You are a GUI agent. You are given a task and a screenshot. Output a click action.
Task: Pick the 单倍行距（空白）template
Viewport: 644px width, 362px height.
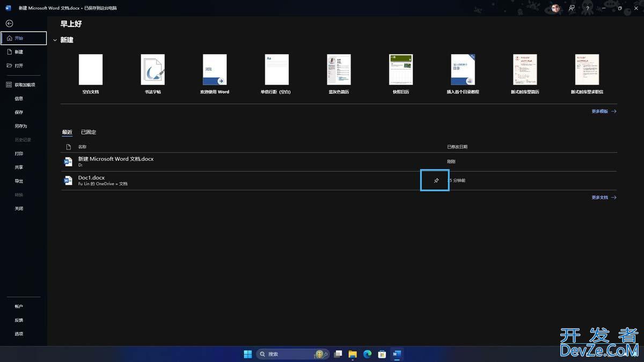(276, 74)
